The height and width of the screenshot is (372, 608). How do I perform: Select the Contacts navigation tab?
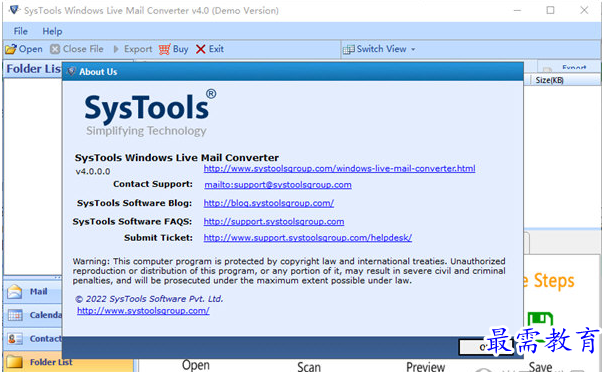point(33,339)
